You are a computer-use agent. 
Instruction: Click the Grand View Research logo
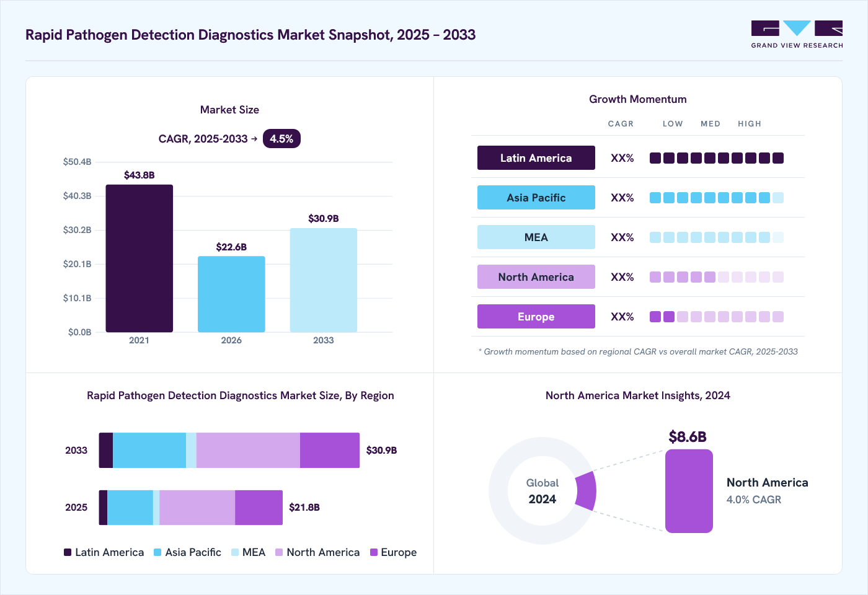click(x=797, y=35)
